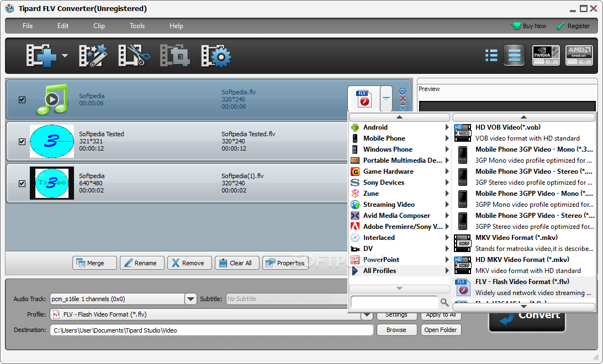Click the Browse button
This screenshot has height=364, width=603.
(396, 330)
